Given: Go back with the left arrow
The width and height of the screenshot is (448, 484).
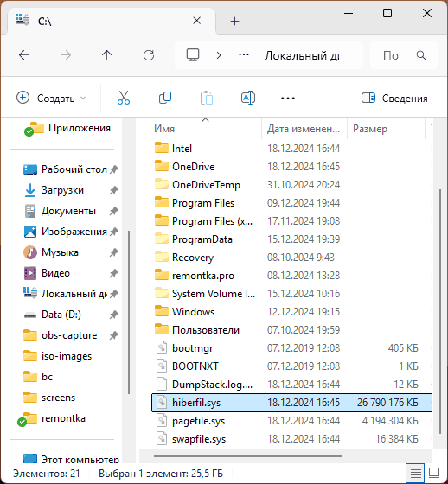Looking at the screenshot, I should (24, 55).
